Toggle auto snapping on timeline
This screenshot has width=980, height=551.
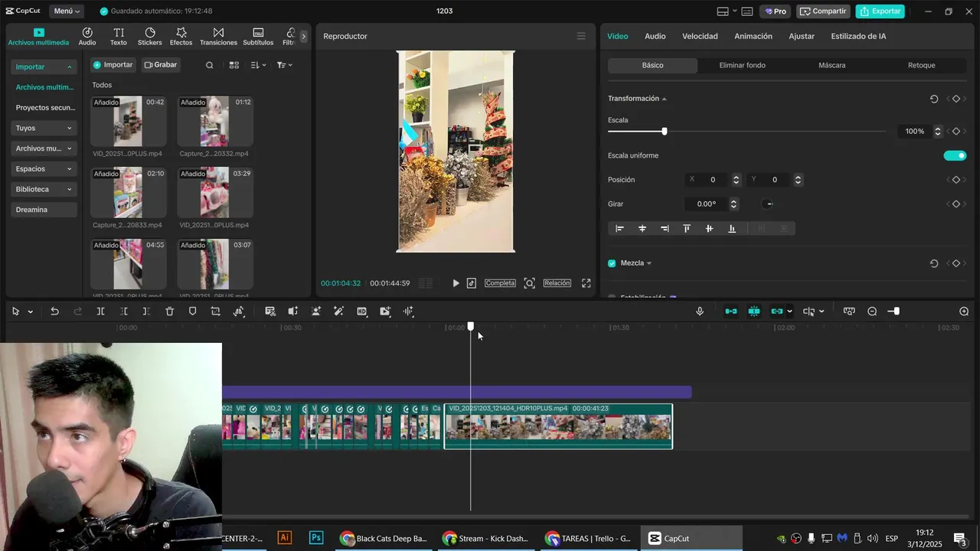[x=754, y=311]
